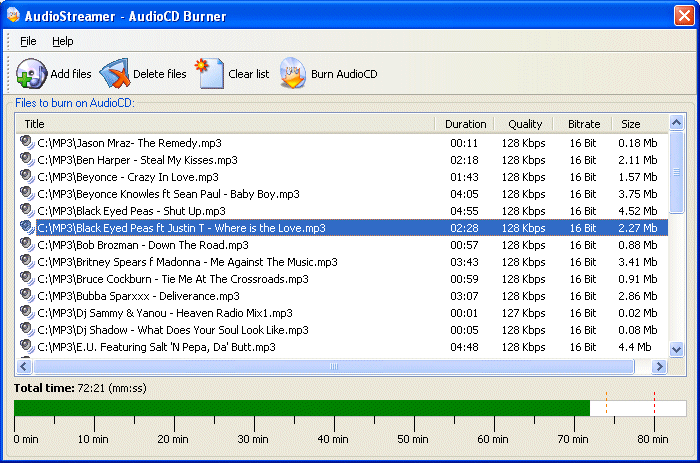
Task: Click speaker icon beside Dj Shadow track
Action: 27,330
